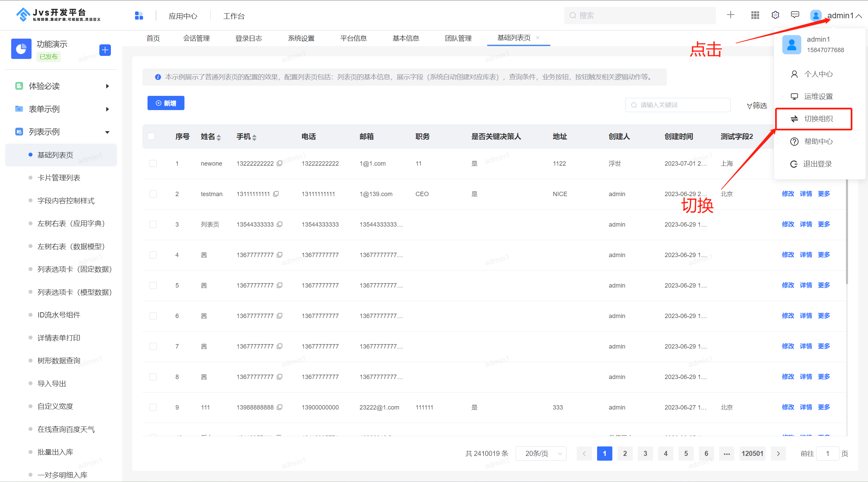Open the 20条/页 page size dropdown
This screenshot has height=482, width=868.
coord(541,454)
